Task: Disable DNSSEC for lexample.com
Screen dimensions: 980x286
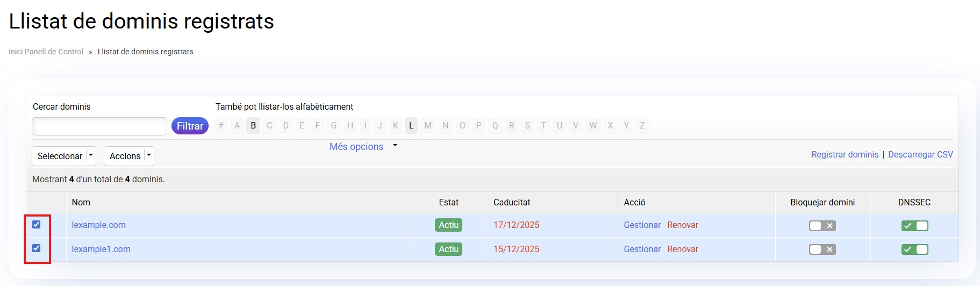Action: 914,226
